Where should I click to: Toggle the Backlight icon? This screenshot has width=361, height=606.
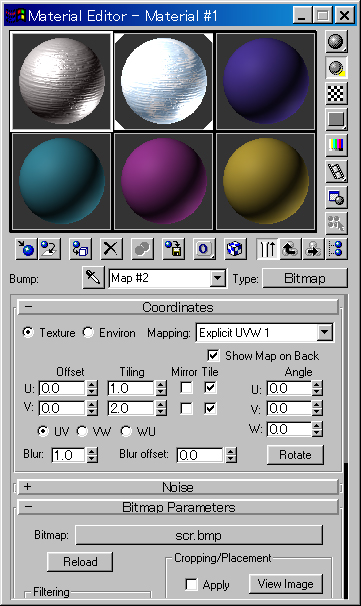(336, 68)
